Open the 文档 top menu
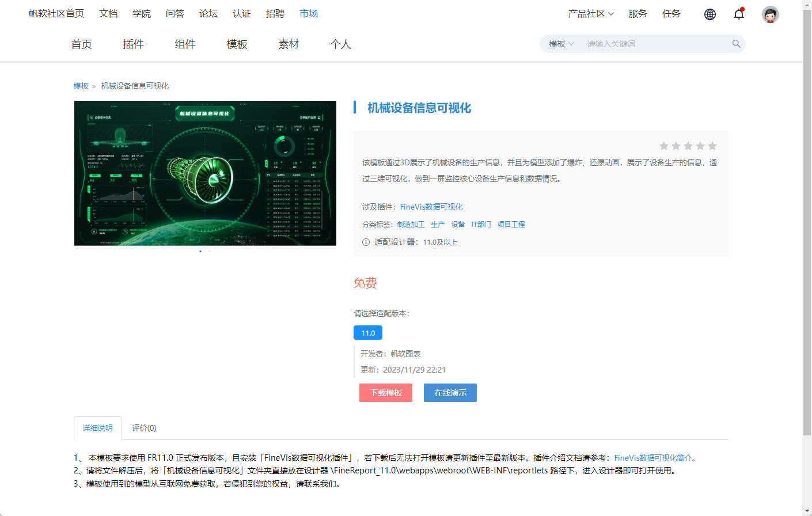Image resolution: width=812 pixels, height=516 pixels. [x=108, y=14]
